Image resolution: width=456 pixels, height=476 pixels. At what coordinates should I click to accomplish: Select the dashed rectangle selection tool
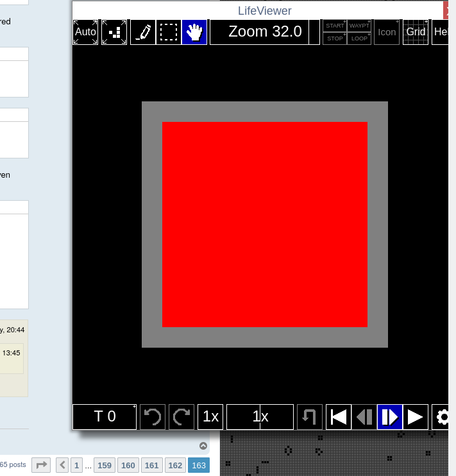169,32
